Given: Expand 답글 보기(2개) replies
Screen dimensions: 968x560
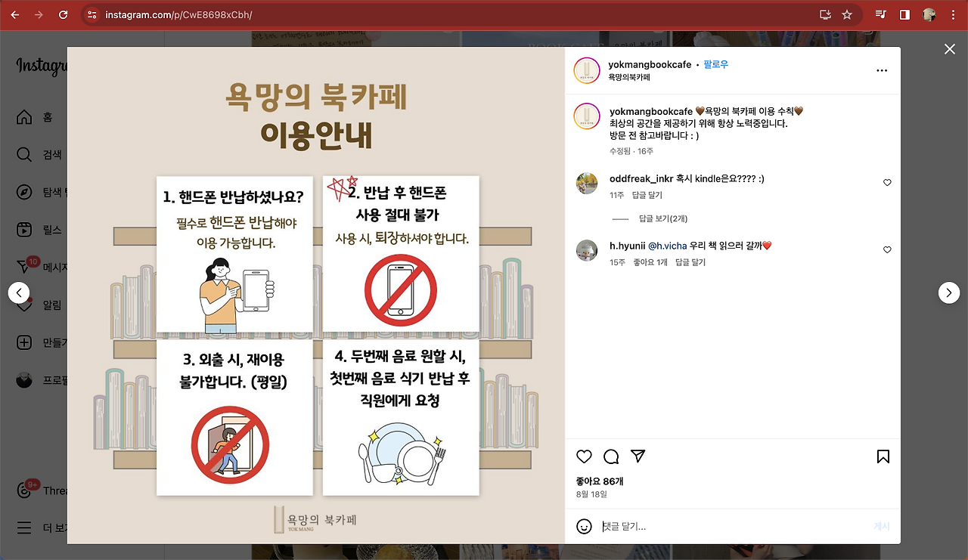Looking at the screenshot, I should pyautogui.click(x=663, y=218).
